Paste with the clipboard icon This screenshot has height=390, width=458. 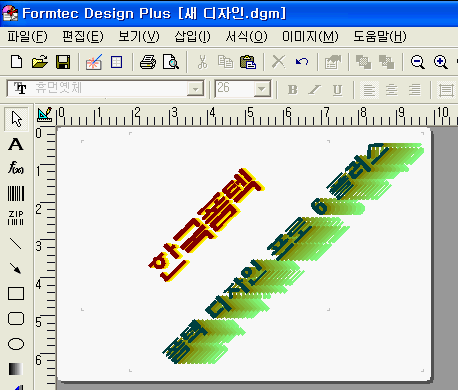pyautogui.click(x=248, y=62)
